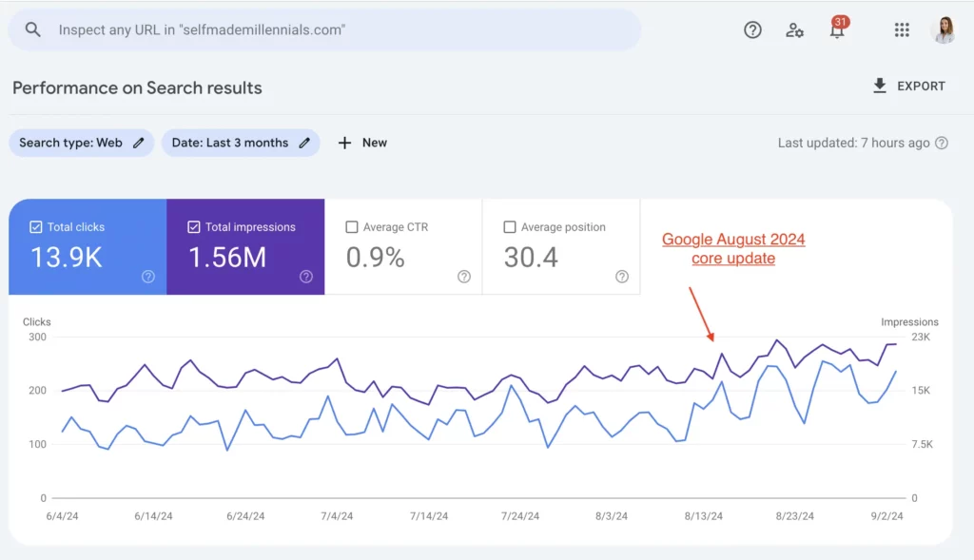Open the user management icon

point(794,29)
